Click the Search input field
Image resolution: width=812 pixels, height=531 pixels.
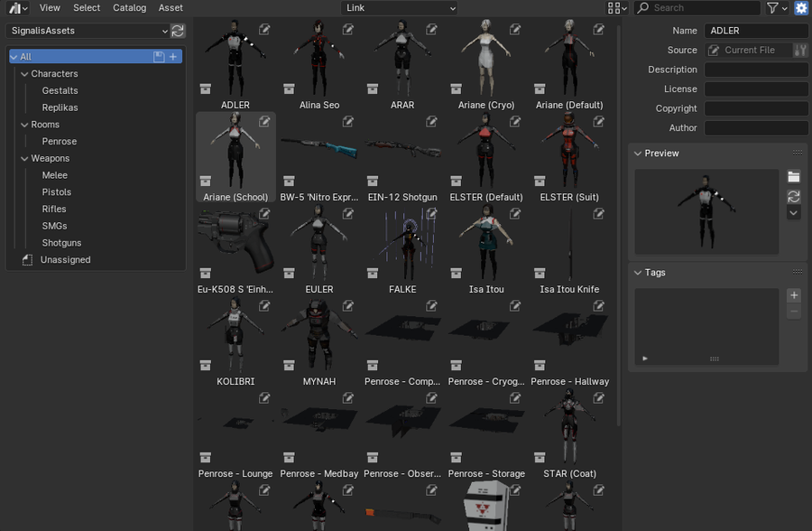(x=697, y=8)
